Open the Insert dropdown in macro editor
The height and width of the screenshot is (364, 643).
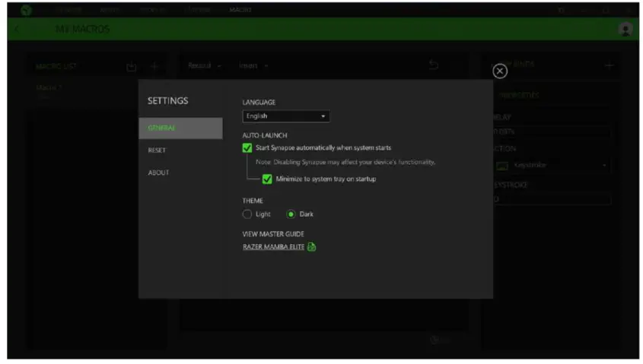point(253,65)
